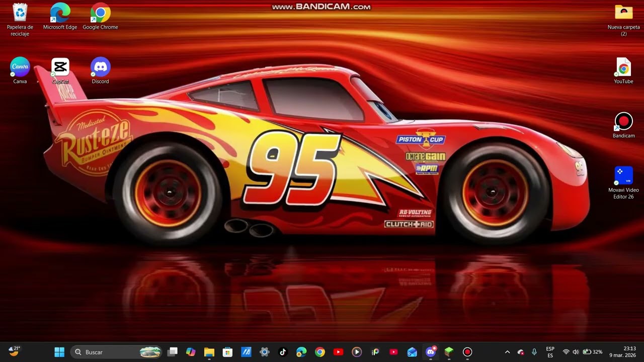Open Task View from the taskbar
The image size is (644, 362).
pyautogui.click(x=173, y=352)
